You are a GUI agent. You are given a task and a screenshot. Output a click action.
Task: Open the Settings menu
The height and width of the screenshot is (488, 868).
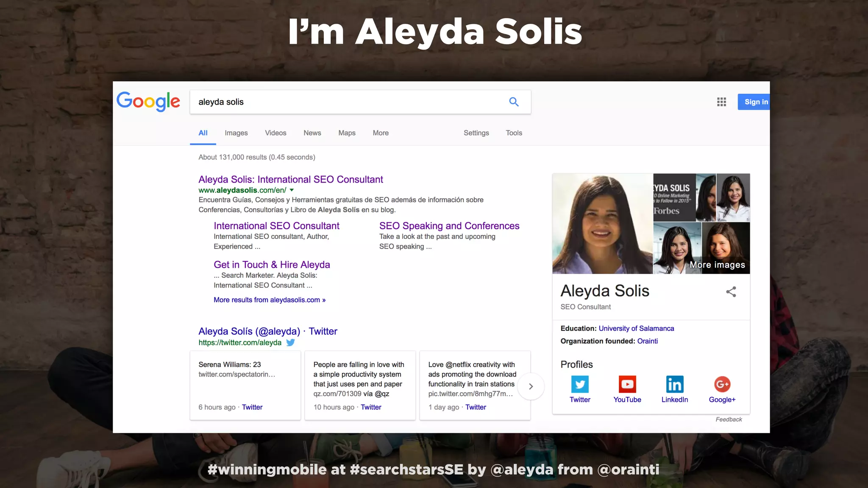click(476, 133)
